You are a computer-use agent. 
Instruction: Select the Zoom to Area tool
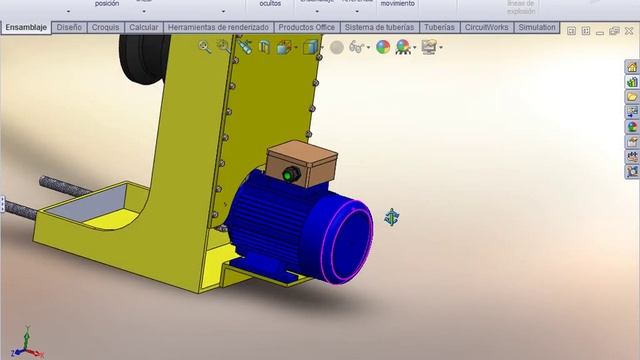(223, 47)
